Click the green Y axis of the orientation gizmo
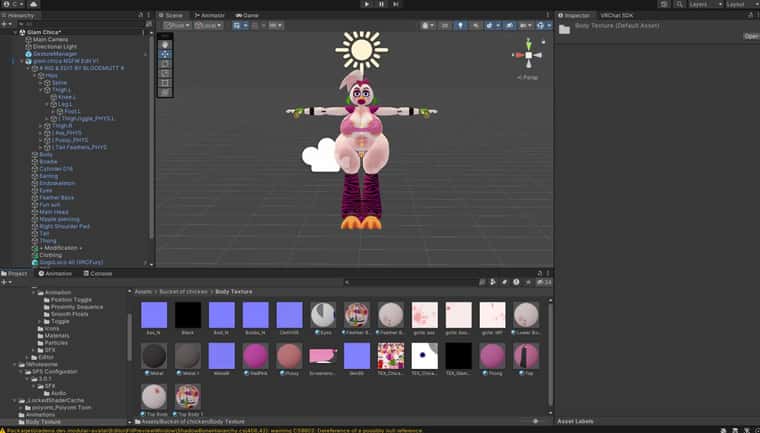Image resolution: width=760 pixels, height=433 pixels. click(x=529, y=45)
